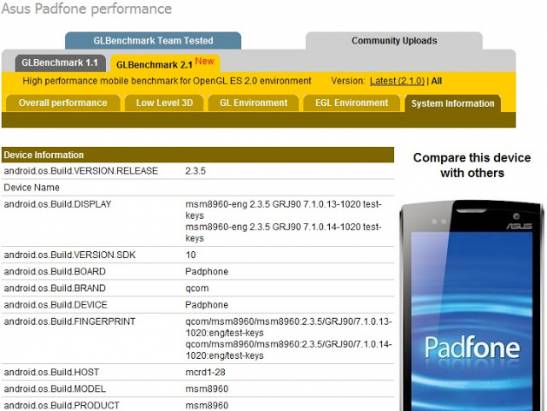Click the Padfone text on the phone screen

click(x=472, y=348)
